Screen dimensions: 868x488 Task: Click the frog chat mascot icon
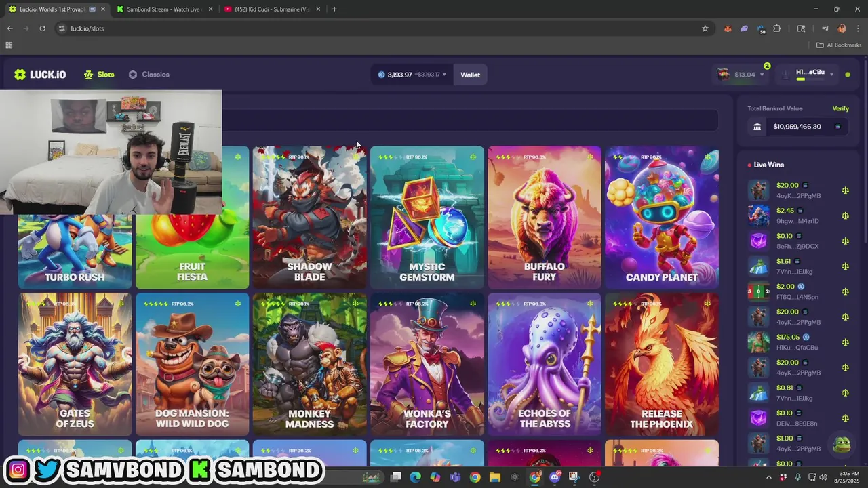tap(841, 445)
